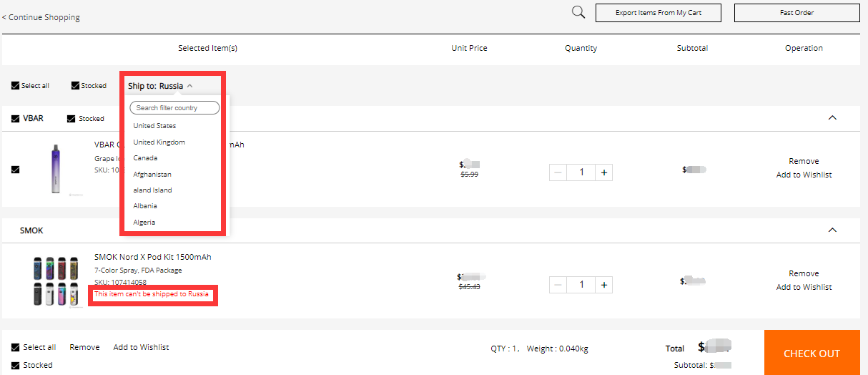
Task: Remove the VBAR item from cart
Action: [804, 161]
